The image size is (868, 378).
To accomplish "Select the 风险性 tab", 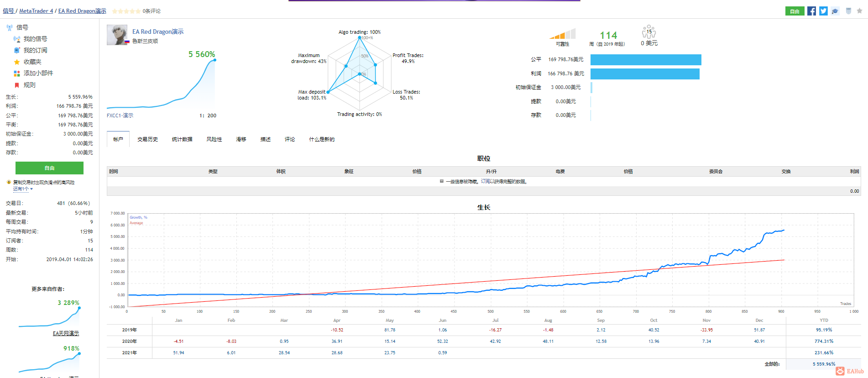I will 214,139.
